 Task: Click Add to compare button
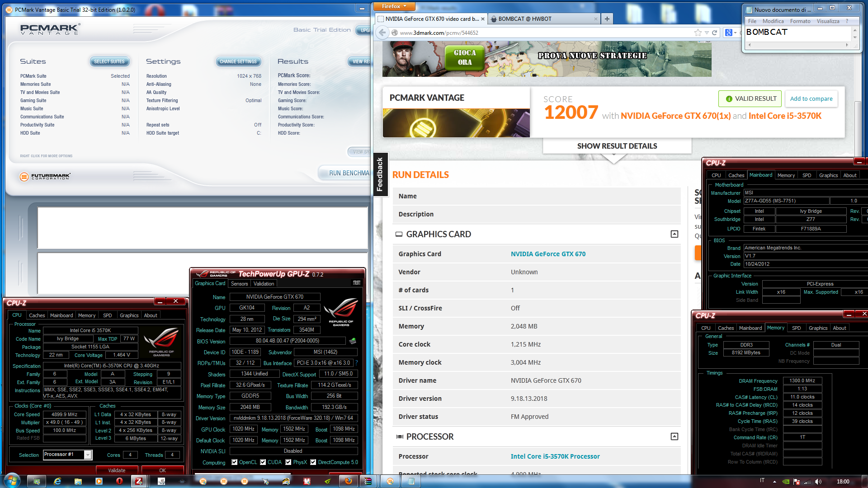point(811,99)
